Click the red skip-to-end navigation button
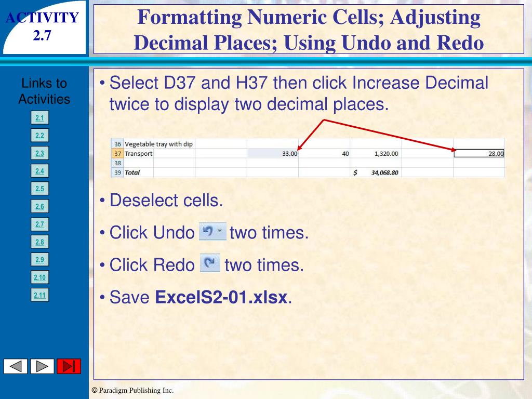The width and height of the screenshot is (532, 399). 69,366
